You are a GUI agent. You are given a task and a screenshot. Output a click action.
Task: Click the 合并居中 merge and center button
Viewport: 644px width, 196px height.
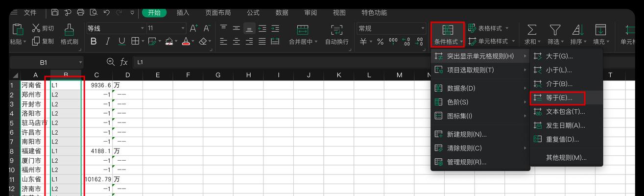303,34
